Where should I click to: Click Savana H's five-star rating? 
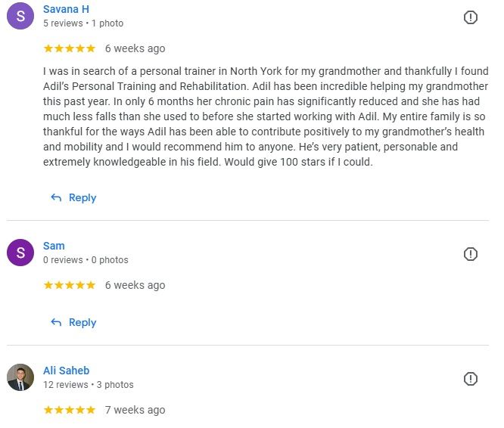click(70, 48)
